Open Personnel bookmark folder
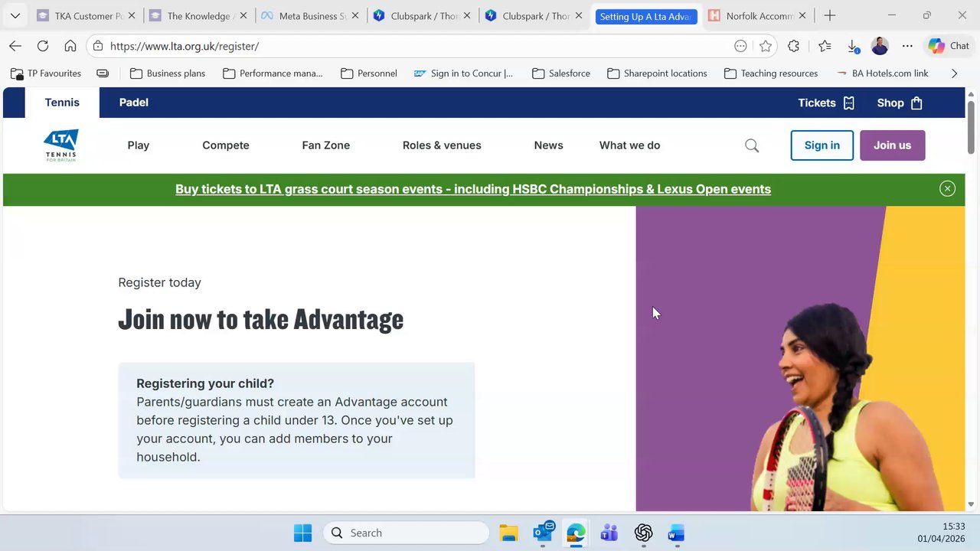 pyautogui.click(x=369, y=73)
